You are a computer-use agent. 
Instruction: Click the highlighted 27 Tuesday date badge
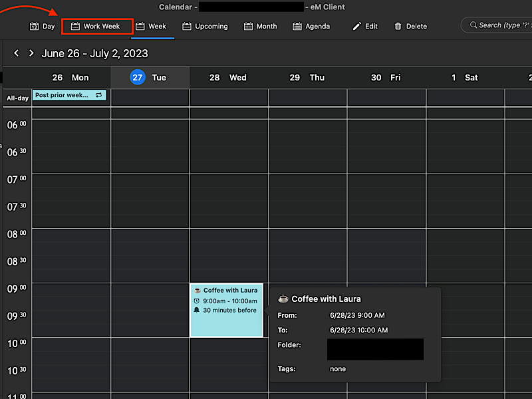137,77
